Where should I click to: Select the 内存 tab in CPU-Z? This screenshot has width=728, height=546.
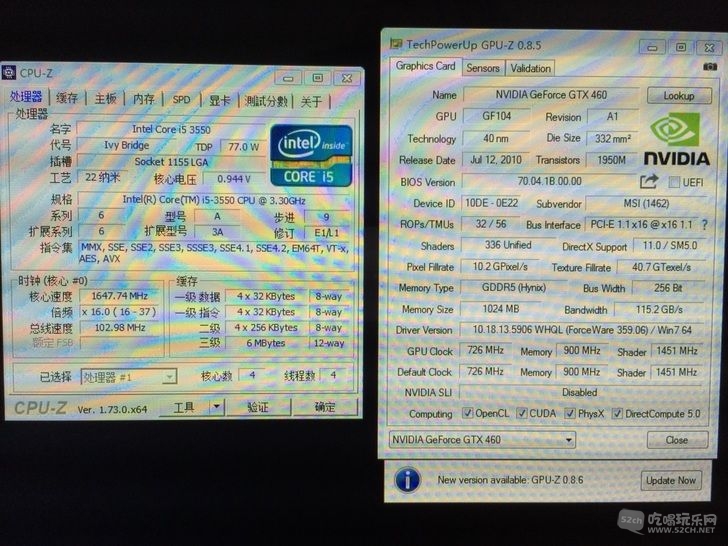click(x=144, y=98)
